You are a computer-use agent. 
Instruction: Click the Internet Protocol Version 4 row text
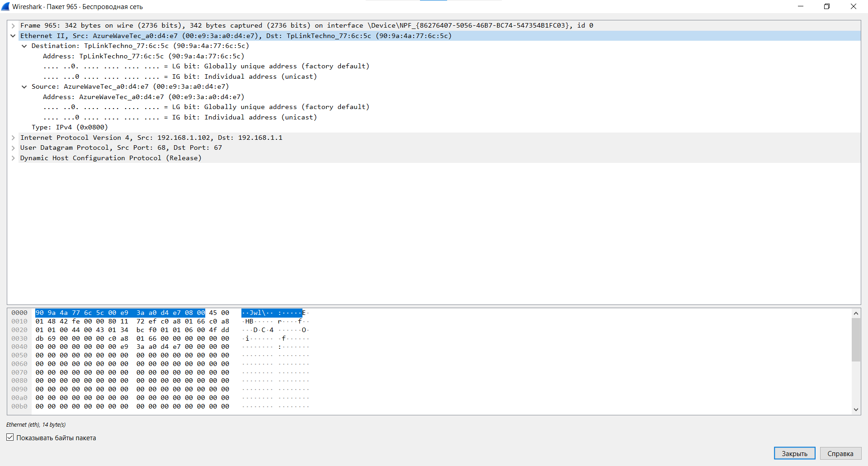pyautogui.click(x=151, y=138)
